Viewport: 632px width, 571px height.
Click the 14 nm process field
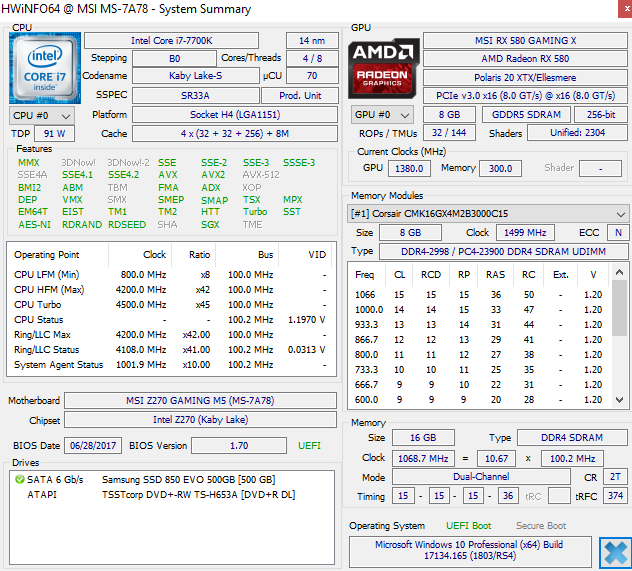coord(312,41)
